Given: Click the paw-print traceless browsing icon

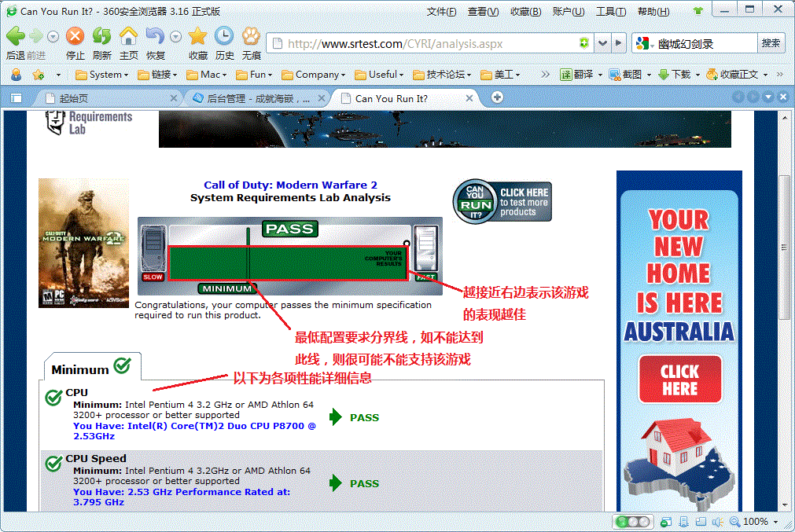Looking at the screenshot, I should click(x=251, y=36).
